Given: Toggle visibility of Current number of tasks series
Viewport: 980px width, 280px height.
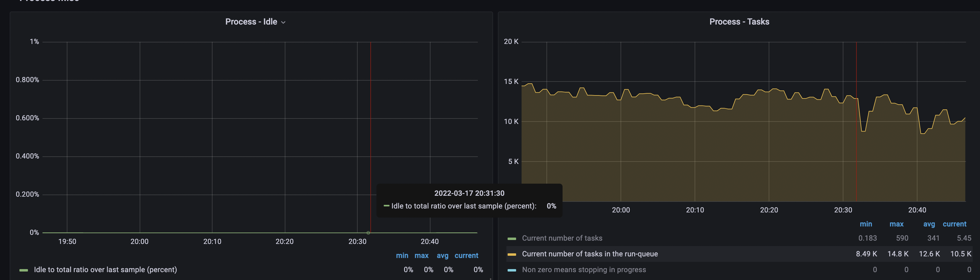Looking at the screenshot, I should 562,238.
